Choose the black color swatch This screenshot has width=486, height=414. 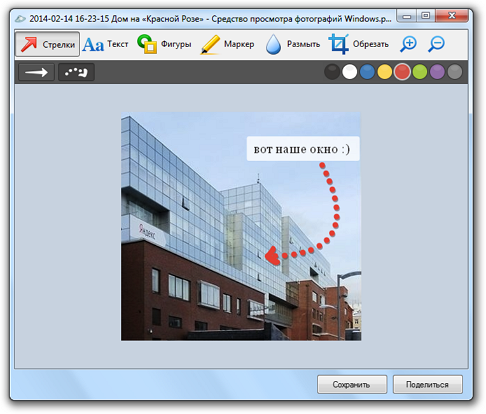pyautogui.click(x=332, y=72)
